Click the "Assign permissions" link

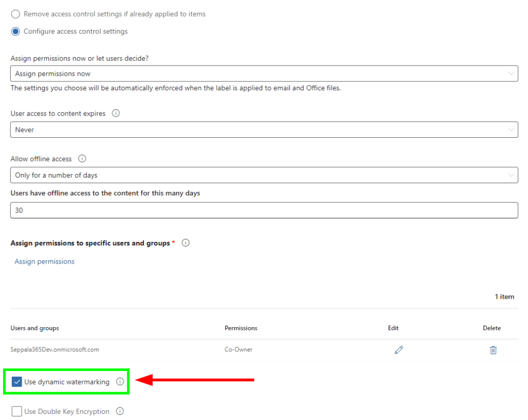pyautogui.click(x=44, y=261)
